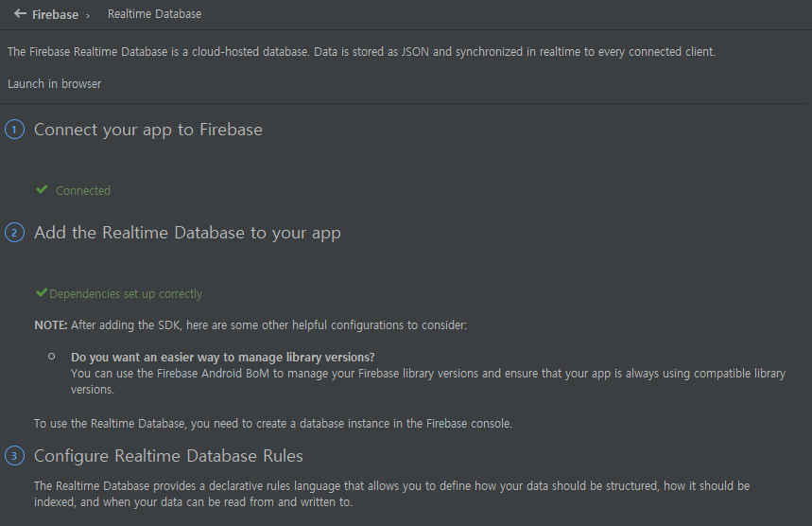Click the green Connected checkmark icon
The height and width of the screenshot is (526, 812).
[42, 189]
